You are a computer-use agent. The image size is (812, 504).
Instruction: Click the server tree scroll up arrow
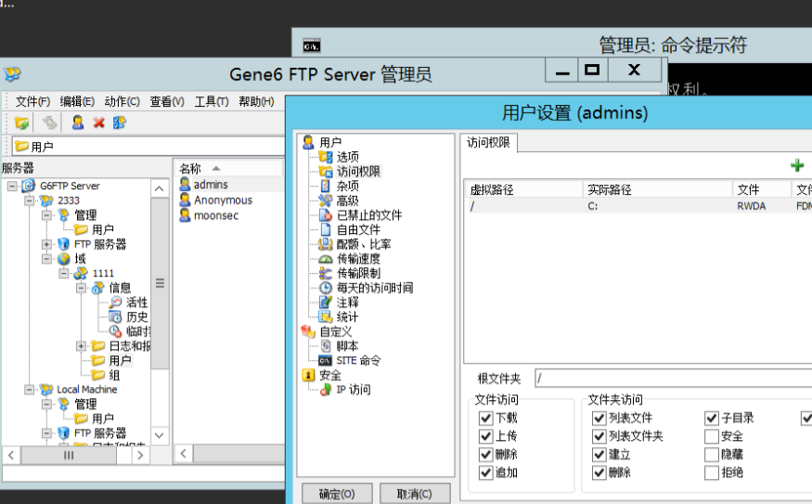[x=160, y=188]
